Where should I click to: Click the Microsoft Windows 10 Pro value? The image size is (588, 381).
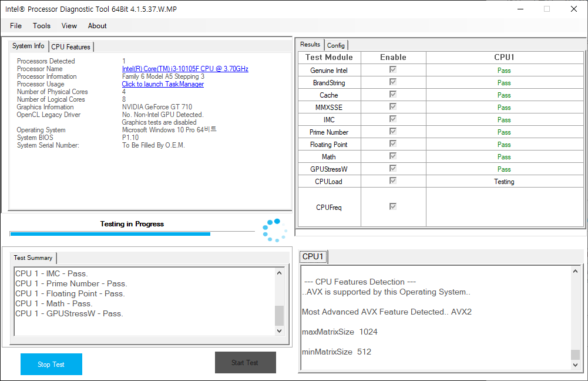tap(169, 130)
